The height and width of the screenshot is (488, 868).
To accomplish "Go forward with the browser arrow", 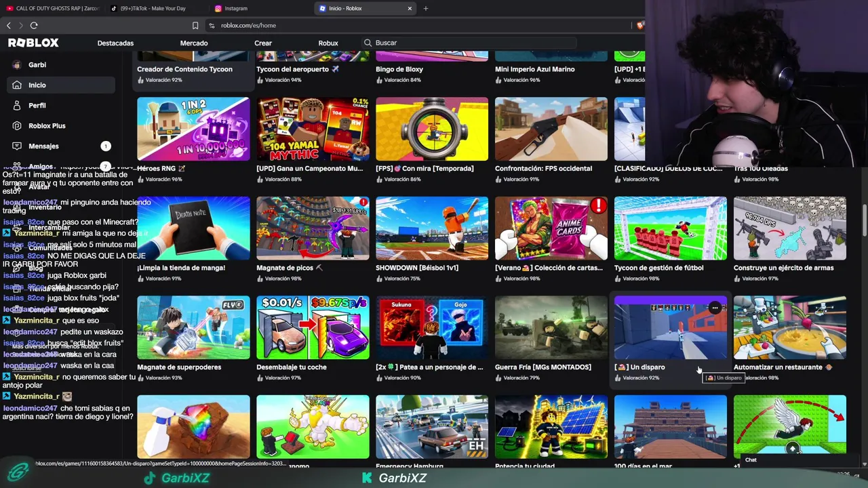I will pos(21,25).
